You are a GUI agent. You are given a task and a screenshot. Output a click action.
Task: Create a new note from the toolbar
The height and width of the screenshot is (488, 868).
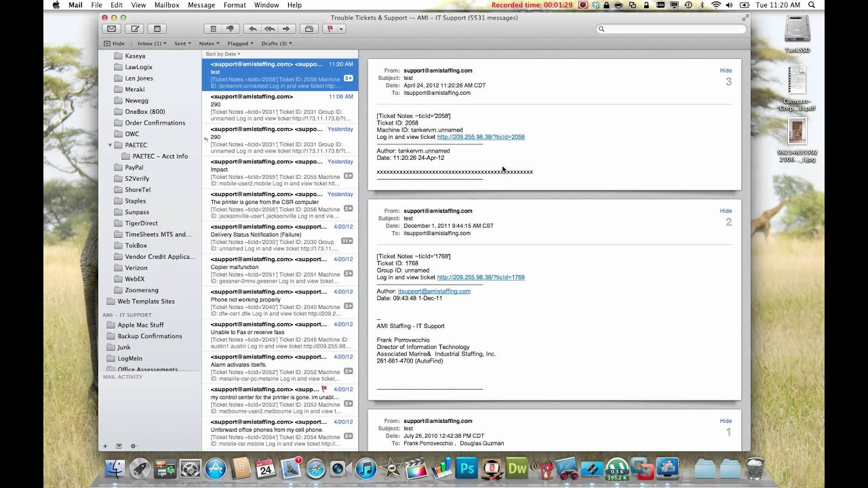click(157, 29)
